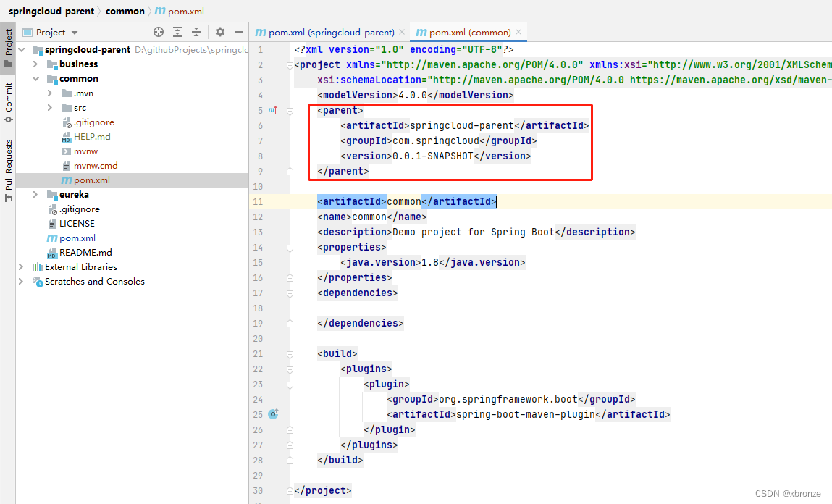The height and width of the screenshot is (504, 832).
Task: Click springcloud-parent breadcrumb in navigation bar
Action: pos(51,11)
